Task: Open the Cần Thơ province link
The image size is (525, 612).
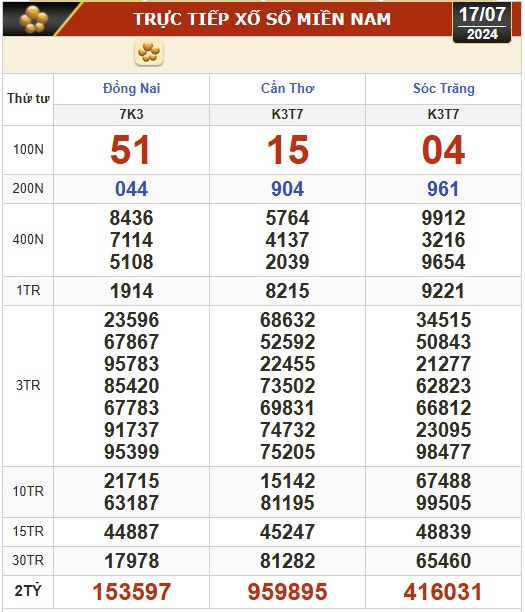Action: click(x=287, y=89)
